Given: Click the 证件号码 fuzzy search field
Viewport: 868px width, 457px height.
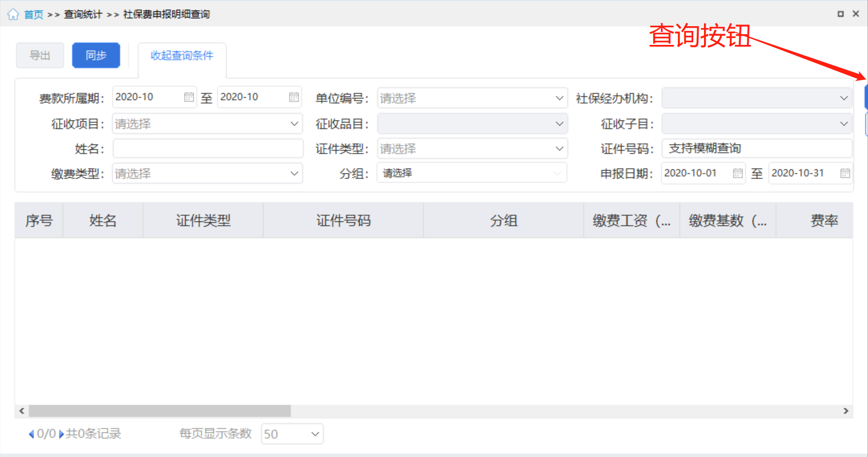Looking at the screenshot, I should 756,149.
